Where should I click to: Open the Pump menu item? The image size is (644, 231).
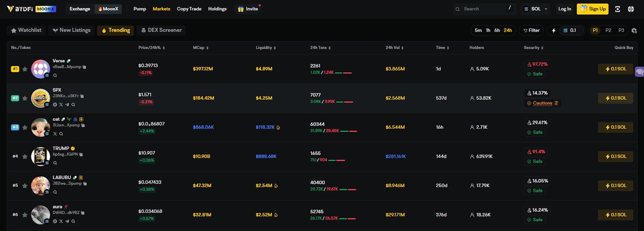140,9
